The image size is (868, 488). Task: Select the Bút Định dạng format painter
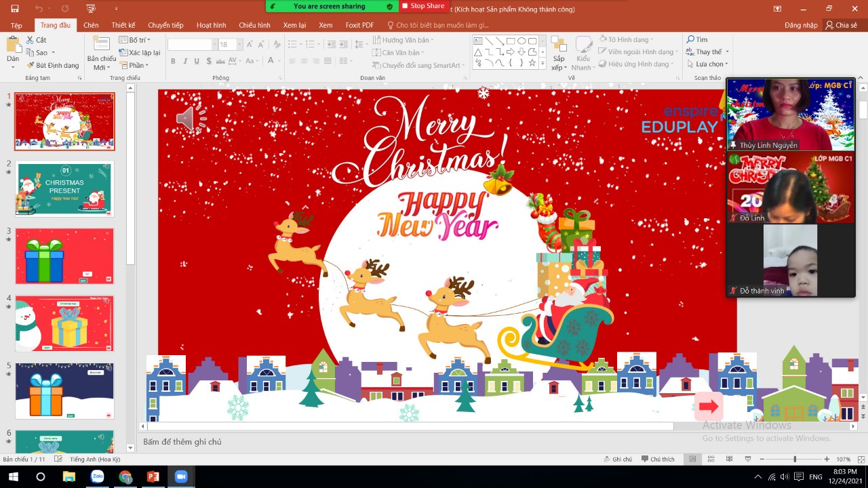click(53, 65)
